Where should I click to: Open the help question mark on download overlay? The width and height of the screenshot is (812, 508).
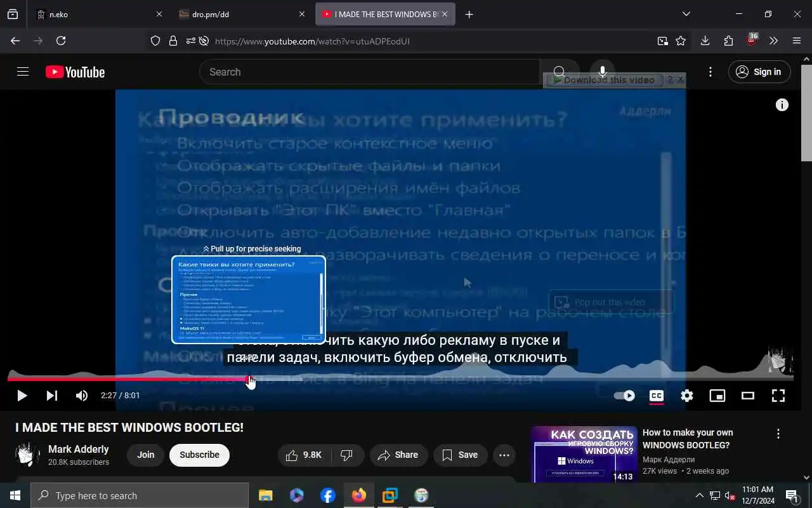pos(669,80)
